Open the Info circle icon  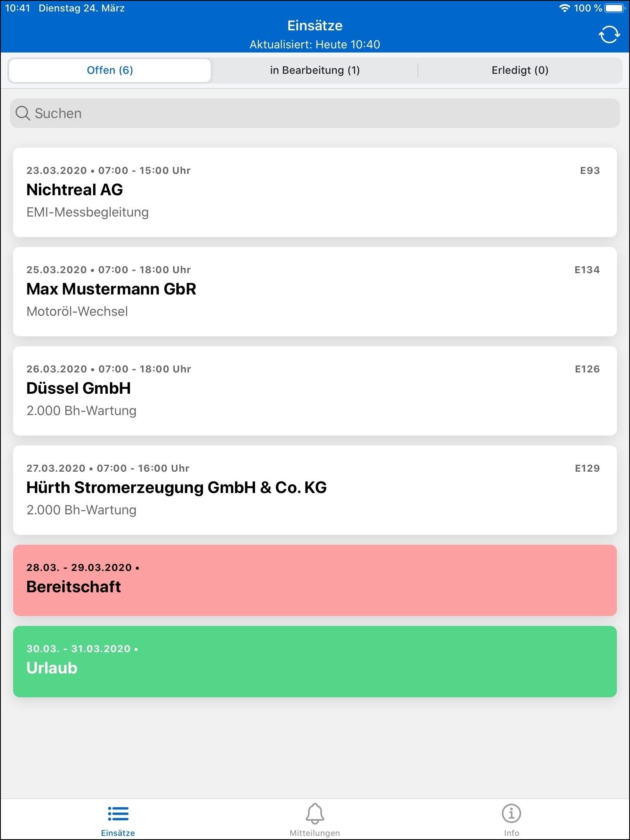(511, 813)
